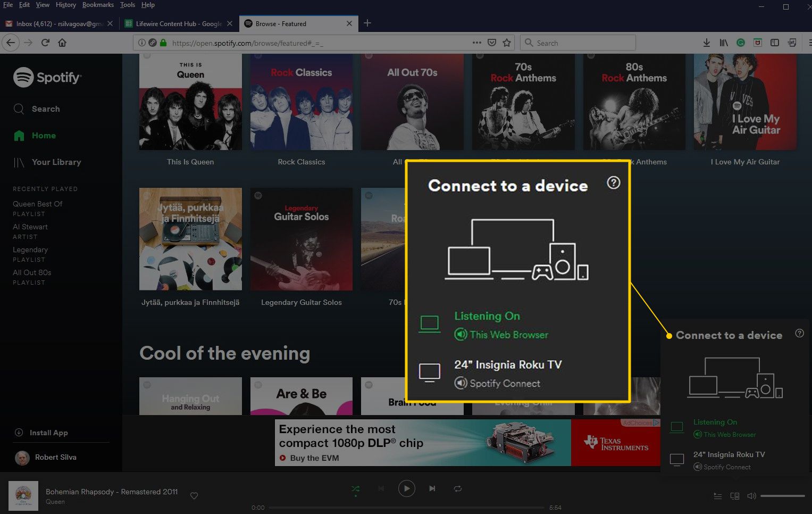Skip to the next track
This screenshot has height=514, width=812.
[x=432, y=488]
